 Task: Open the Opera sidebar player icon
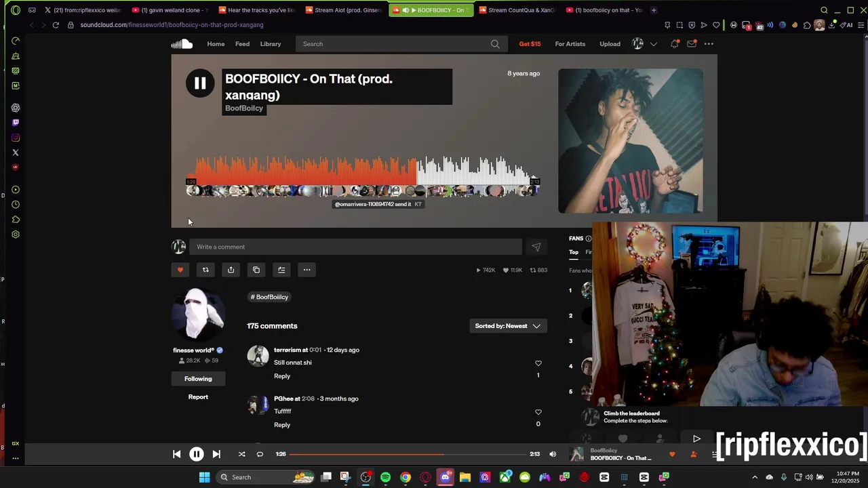tap(16, 190)
